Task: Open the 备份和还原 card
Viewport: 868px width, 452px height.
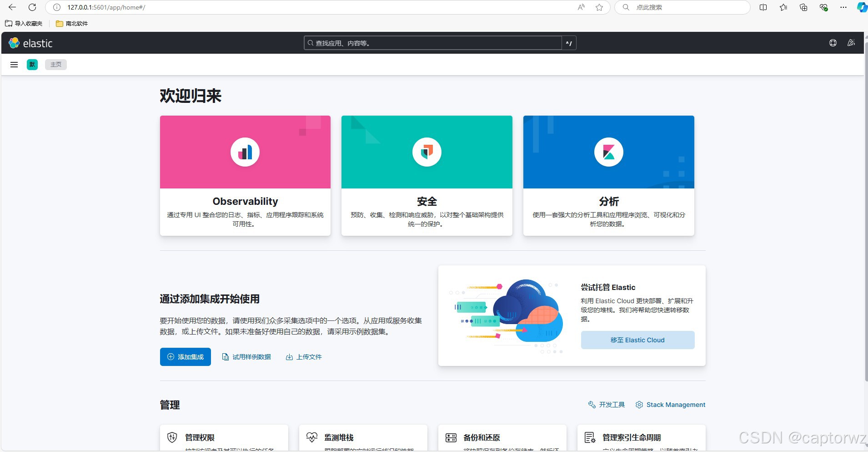Action: [502, 438]
